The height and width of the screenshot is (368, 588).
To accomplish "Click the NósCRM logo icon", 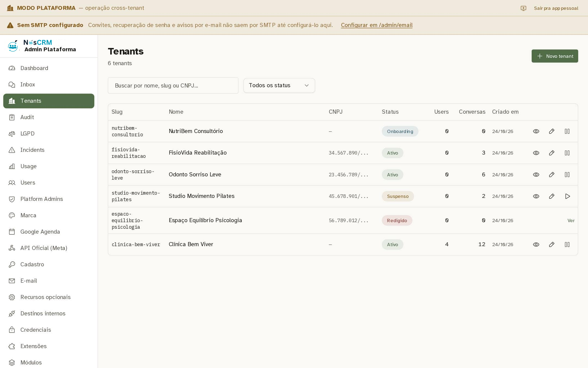I will [13, 46].
